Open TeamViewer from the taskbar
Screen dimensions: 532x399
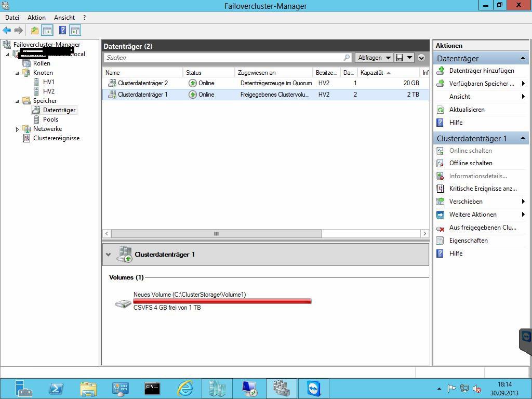click(x=314, y=389)
